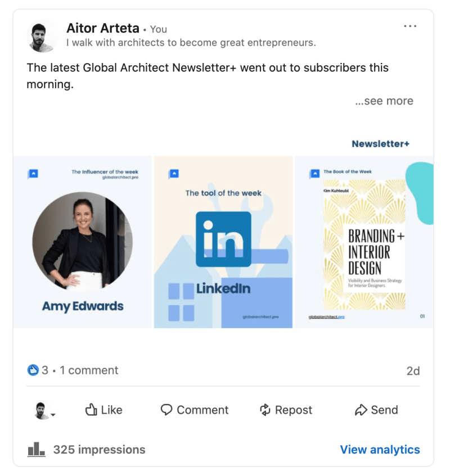
Task: Open the 1 comment link
Action: pos(89,370)
